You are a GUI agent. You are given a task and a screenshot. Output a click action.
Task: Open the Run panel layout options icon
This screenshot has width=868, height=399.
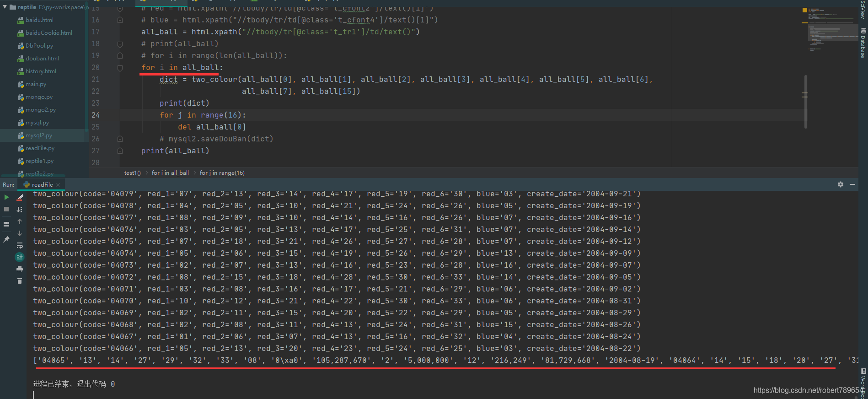point(6,224)
